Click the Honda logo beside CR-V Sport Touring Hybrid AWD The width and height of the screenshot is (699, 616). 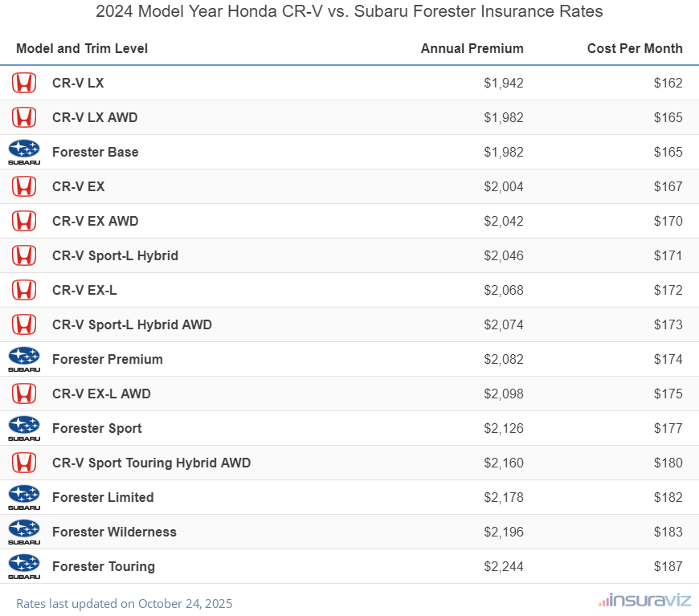[24, 463]
